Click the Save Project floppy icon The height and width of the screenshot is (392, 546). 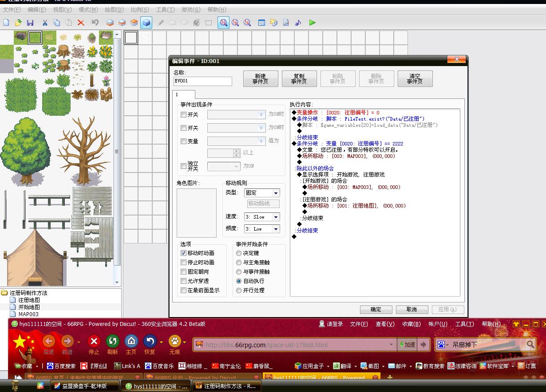[30, 23]
